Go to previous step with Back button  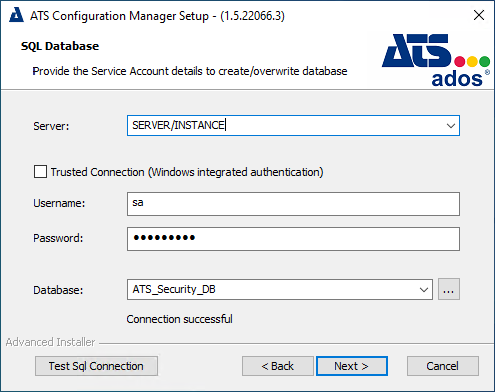pyautogui.click(x=278, y=366)
